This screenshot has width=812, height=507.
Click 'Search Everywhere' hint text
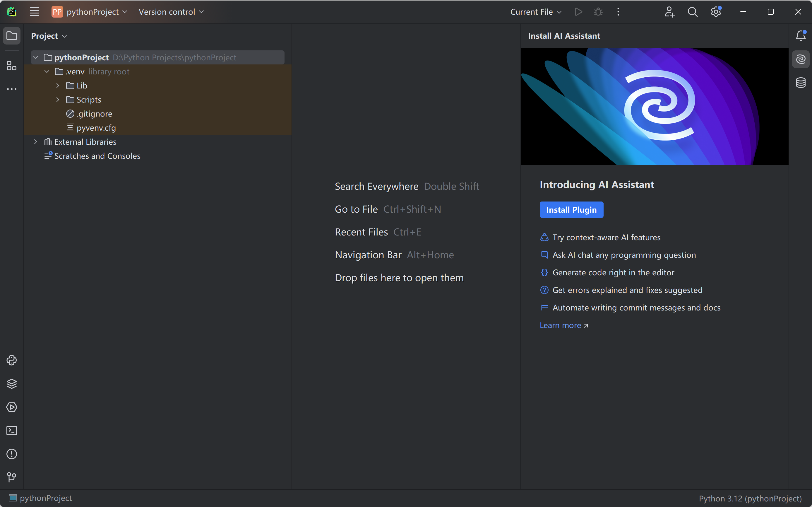(x=377, y=187)
